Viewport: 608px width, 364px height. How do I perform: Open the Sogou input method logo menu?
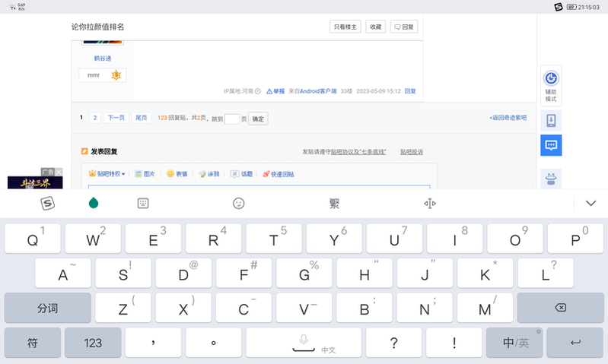47,203
